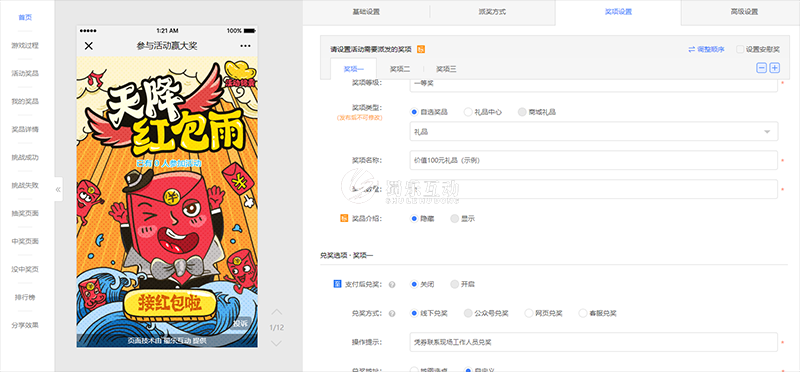Click the help icon next to 兑奖方式
The height and width of the screenshot is (372, 800).
pyautogui.click(x=392, y=313)
